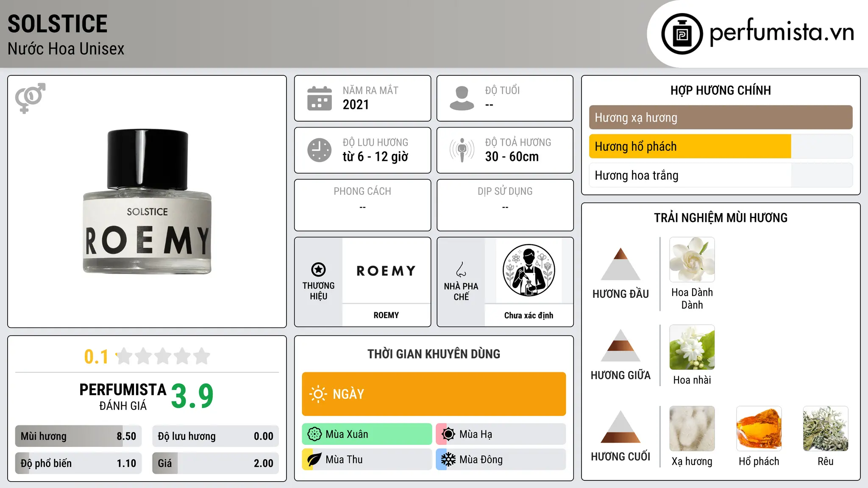
Task: Click the sun icon next to NGÀY
Action: coord(318,394)
